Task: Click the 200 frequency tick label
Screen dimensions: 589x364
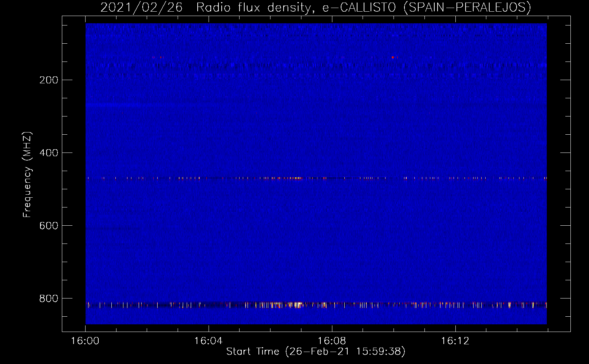Action: [x=49, y=80]
